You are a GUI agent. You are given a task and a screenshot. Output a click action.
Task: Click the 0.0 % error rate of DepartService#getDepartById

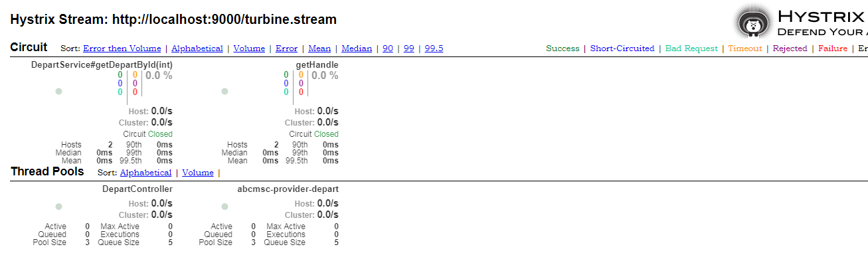pos(159,76)
